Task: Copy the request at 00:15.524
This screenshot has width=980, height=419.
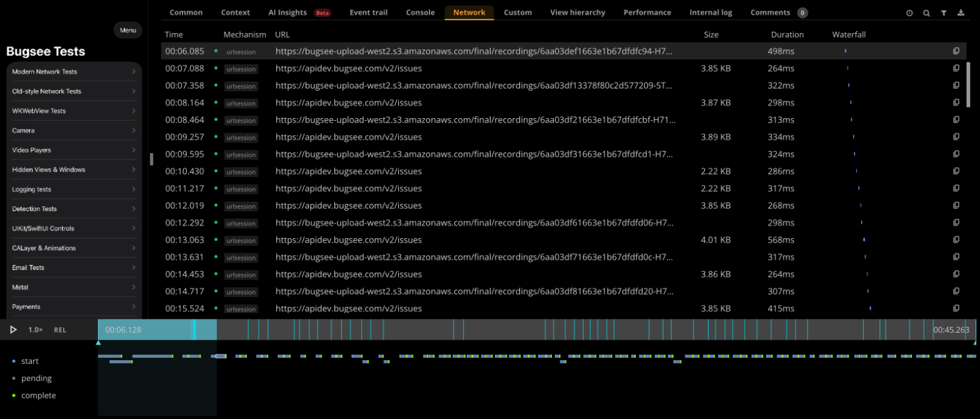Action: 956,308
